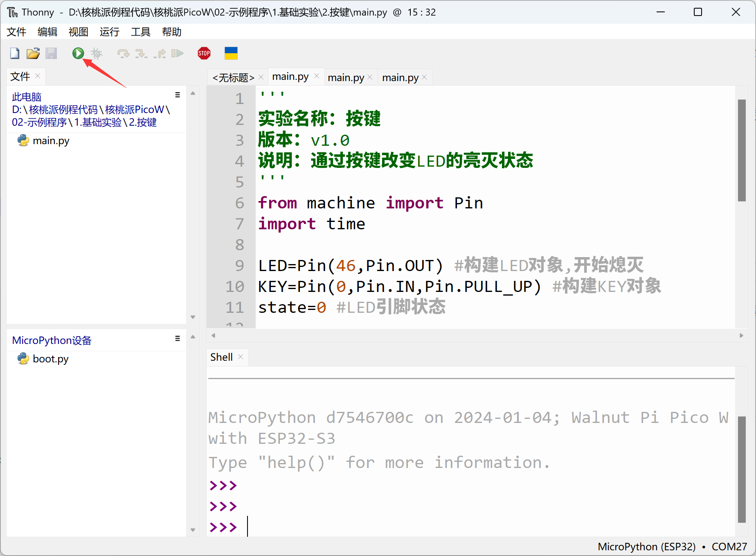Screen dimensions: 756x556
Task: Run the current script with green play button
Action: pos(78,53)
